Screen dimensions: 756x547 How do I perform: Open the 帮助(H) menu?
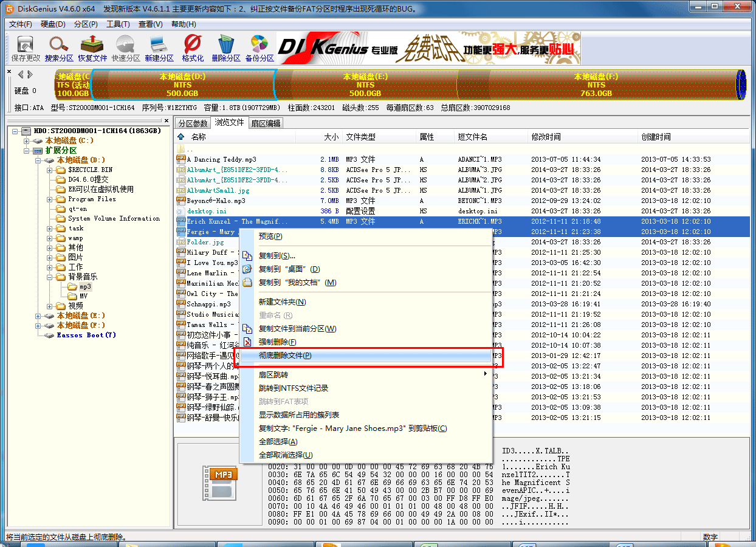[x=184, y=24]
